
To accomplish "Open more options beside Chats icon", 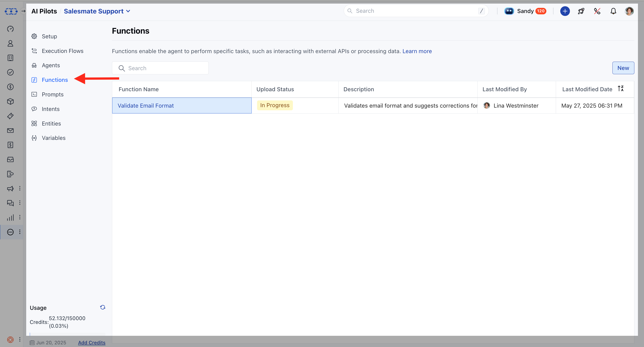I will pos(20,203).
